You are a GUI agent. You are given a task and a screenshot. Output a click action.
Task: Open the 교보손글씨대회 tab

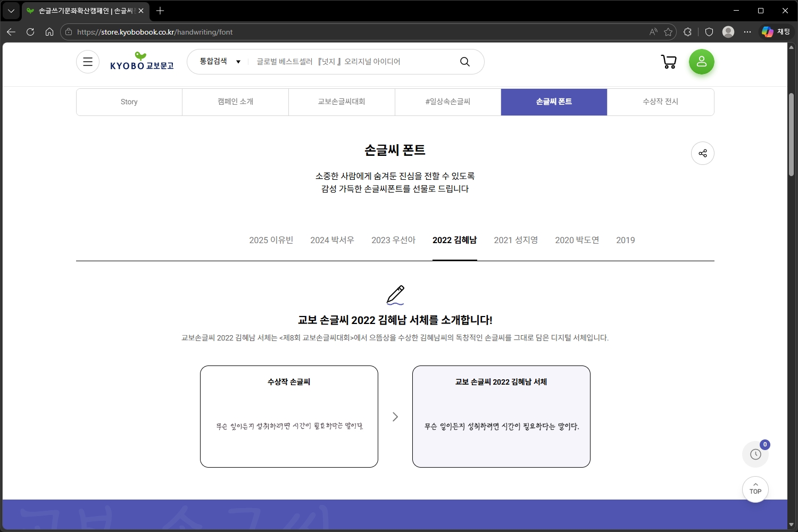point(342,102)
